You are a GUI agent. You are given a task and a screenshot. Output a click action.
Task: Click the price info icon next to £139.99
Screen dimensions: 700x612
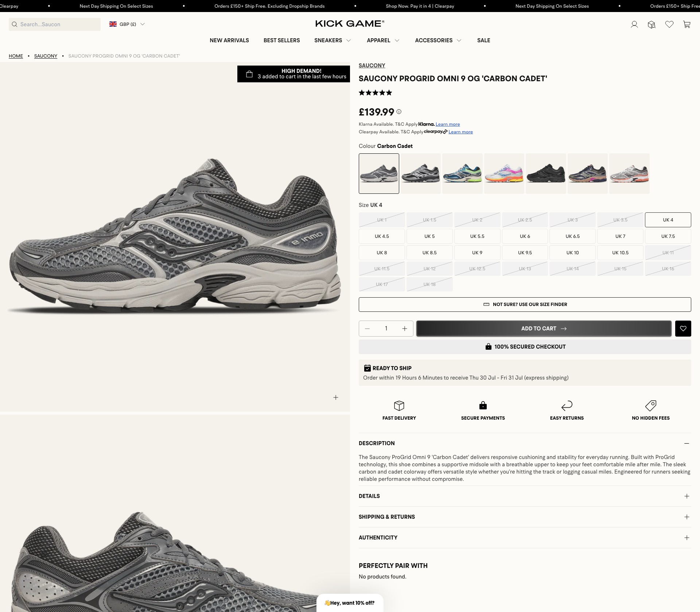pyautogui.click(x=399, y=112)
